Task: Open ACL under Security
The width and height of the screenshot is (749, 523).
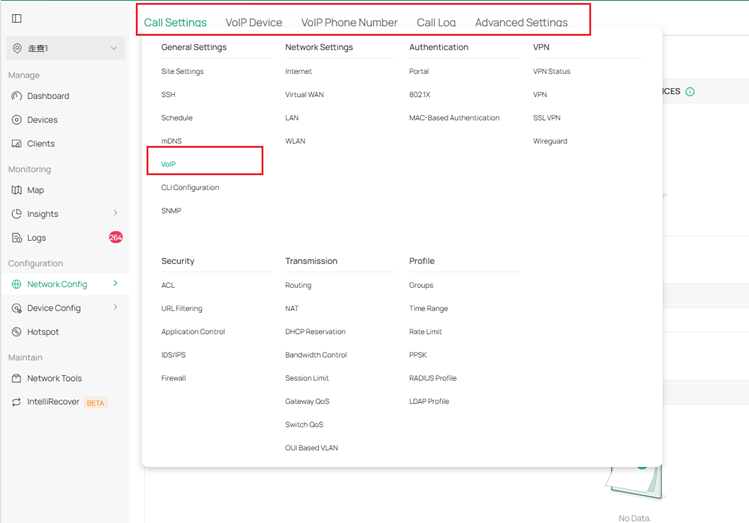Action: pyautogui.click(x=168, y=285)
